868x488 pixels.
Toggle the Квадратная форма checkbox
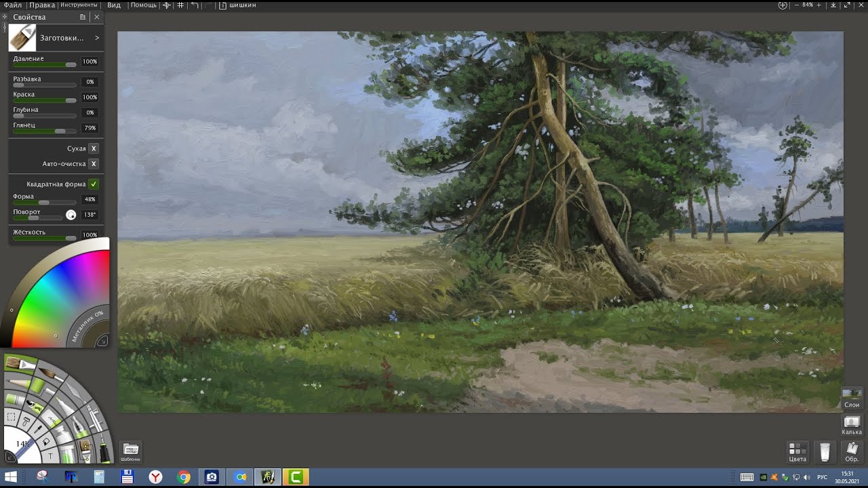tap(94, 184)
